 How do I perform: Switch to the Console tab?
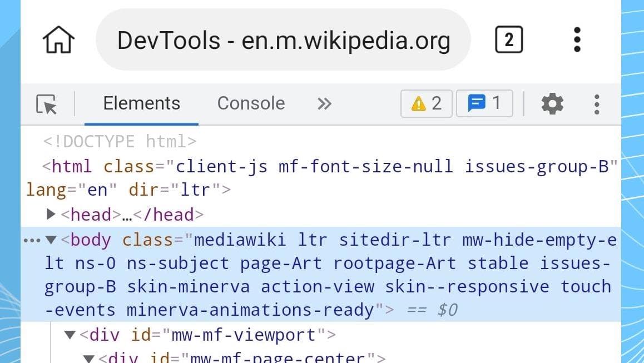251,103
